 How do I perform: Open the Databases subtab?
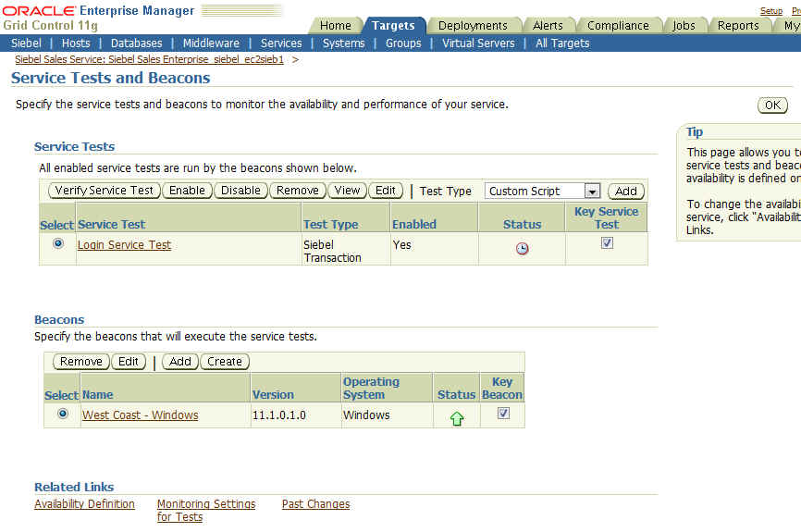click(x=136, y=43)
